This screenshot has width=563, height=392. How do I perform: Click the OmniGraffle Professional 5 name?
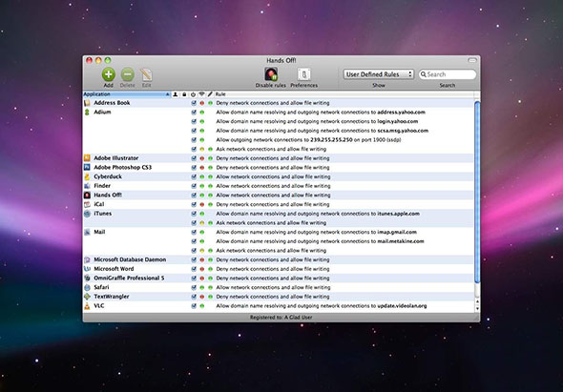[x=129, y=279]
